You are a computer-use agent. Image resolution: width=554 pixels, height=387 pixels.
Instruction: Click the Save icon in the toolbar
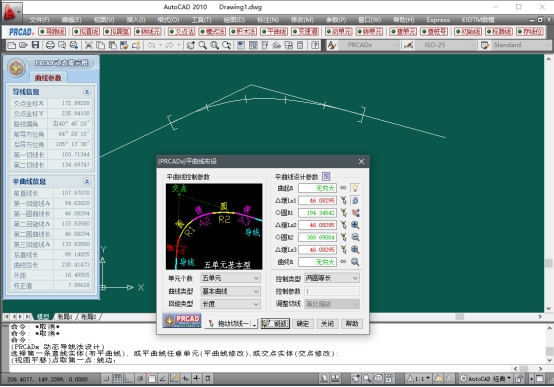[x=35, y=45]
